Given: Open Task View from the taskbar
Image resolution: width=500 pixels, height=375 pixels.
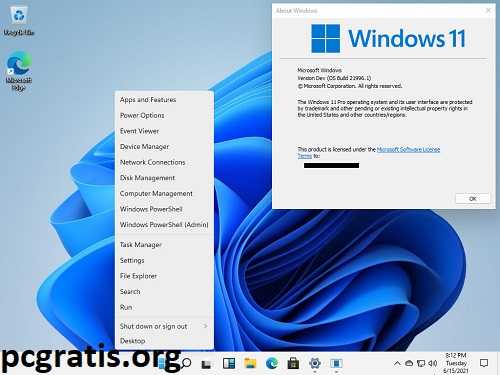Looking at the screenshot, I should point(206,364).
